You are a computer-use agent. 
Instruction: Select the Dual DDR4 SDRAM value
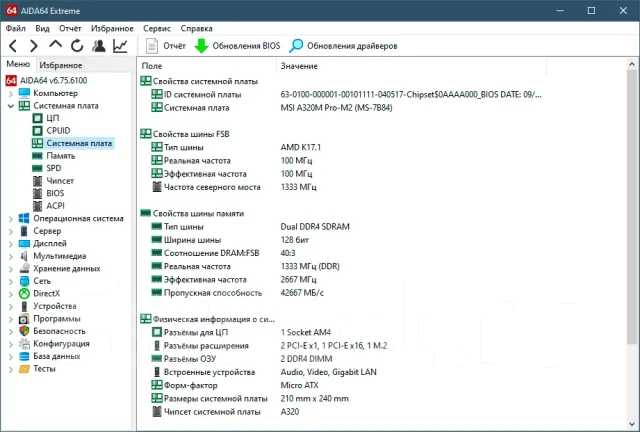(x=315, y=227)
